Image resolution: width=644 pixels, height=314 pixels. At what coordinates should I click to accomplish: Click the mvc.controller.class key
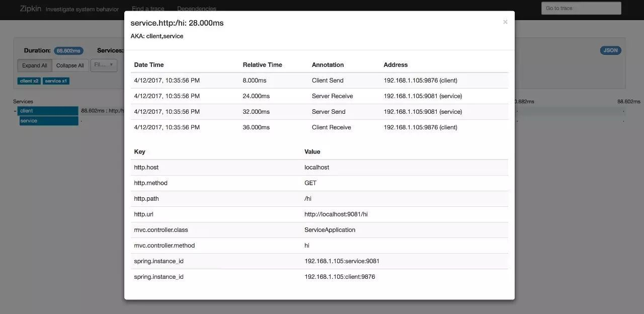161,230
